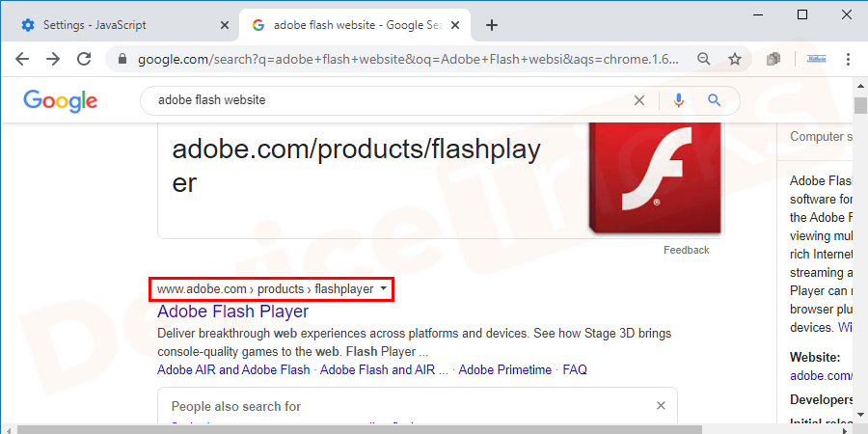Dismiss the People also search for box
The image size is (868, 434).
[661, 406]
